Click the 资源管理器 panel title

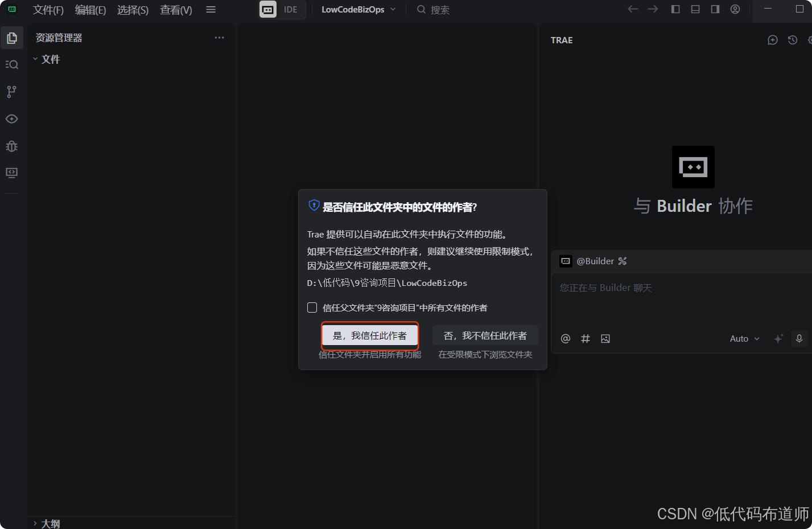click(59, 38)
